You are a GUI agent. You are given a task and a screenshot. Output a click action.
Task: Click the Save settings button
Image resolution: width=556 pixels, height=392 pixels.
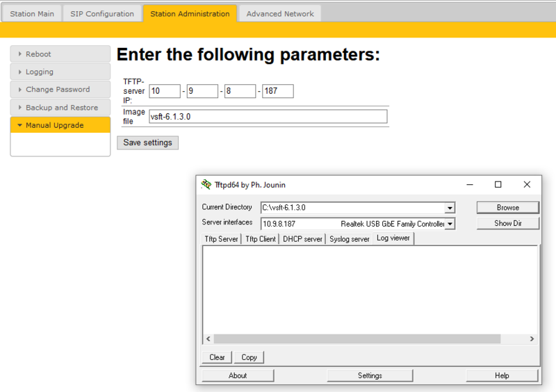(x=147, y=142)
